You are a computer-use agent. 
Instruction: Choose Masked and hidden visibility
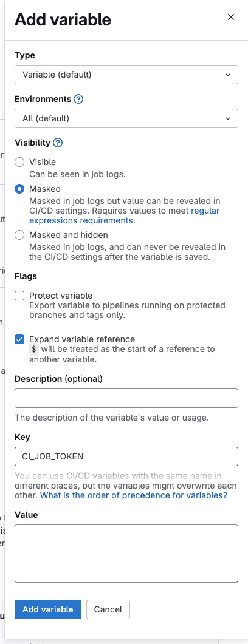click(19, 236)
